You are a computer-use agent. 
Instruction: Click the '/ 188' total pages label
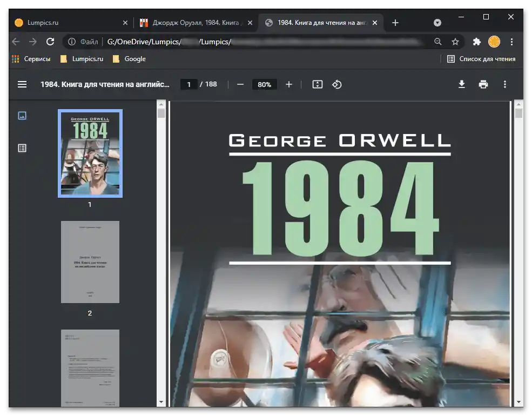(x=208, y=84)
